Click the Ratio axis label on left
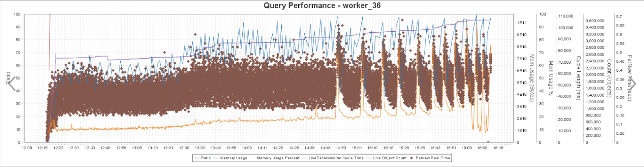This screenshot has height=167, width=644. (8, 78)
